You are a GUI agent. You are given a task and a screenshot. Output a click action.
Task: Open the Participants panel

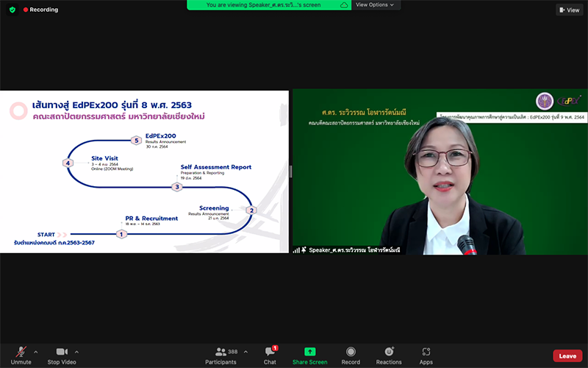(x=221, y=355)
